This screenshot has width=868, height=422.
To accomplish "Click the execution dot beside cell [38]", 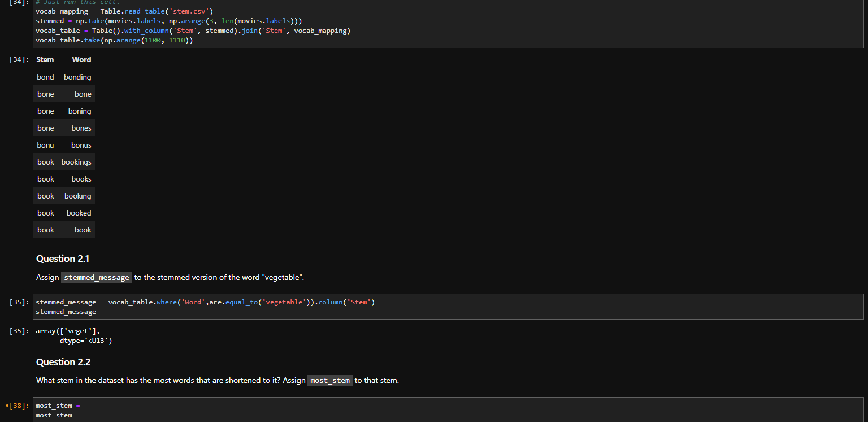I will (x=8, y=405).
